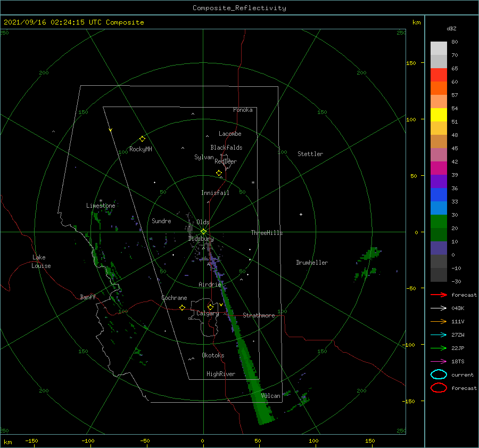Click the RockyMH label
479x448 pixels.
point(141,149)
